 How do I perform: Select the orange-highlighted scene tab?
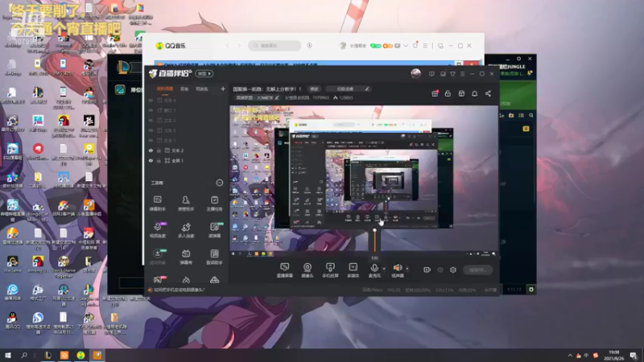coord(165,89)
